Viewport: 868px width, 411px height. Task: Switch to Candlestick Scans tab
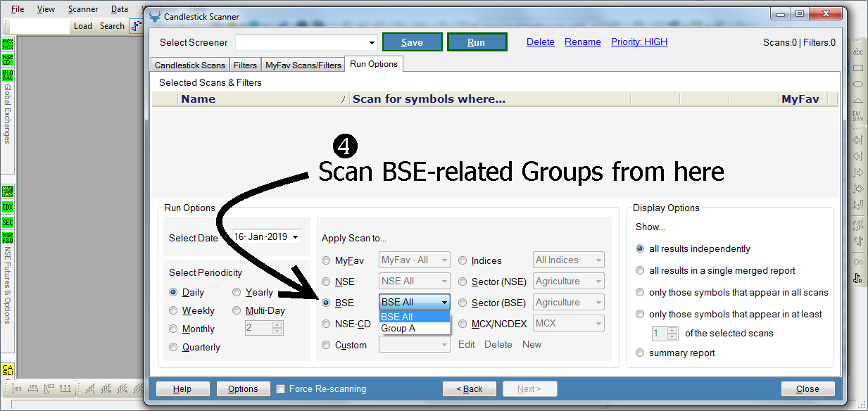tap(190, 65)
